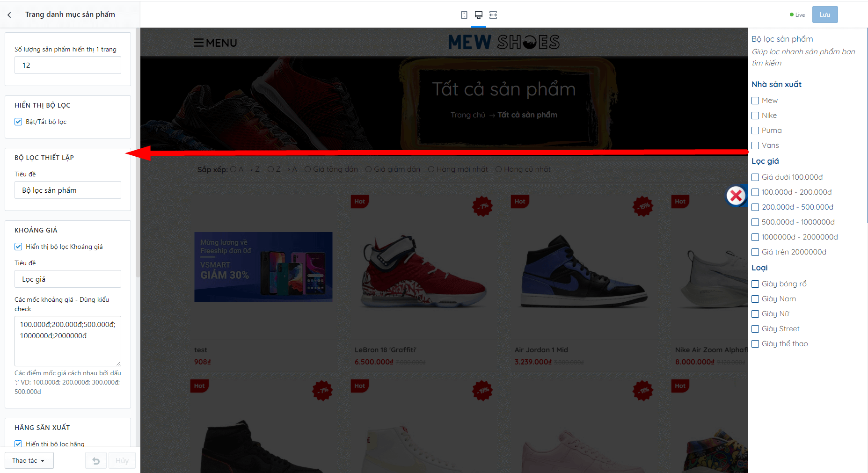Viewport: 868px width, 473px height.
Task: Check Giày Street category filter
Action: point(755,329)
